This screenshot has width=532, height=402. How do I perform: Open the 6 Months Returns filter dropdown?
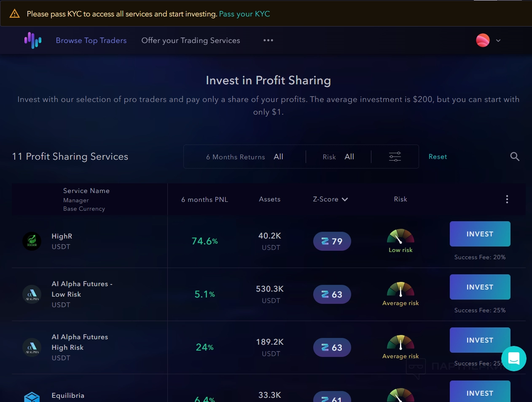[x=245, y=157]
